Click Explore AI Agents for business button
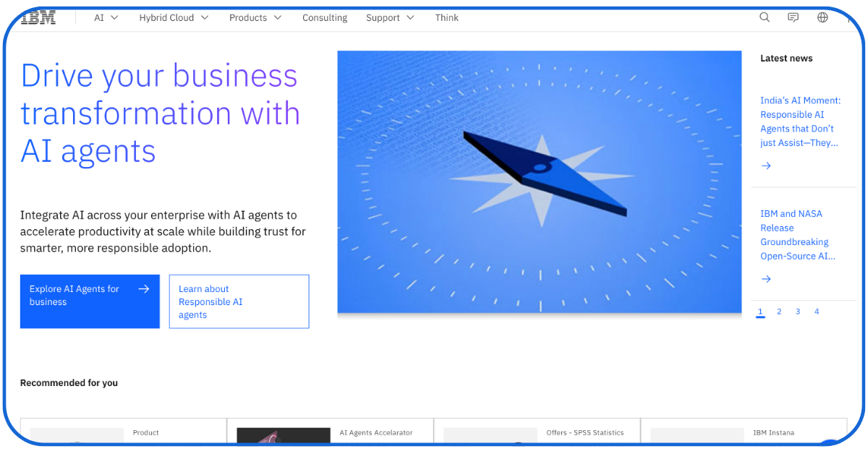 click(x=90, y=301)
